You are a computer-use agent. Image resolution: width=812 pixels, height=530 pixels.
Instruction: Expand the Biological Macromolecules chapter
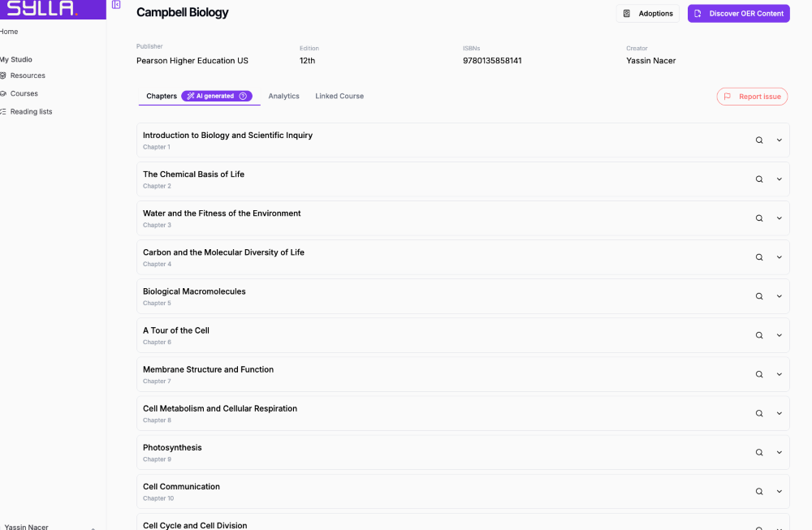(779, 295)
